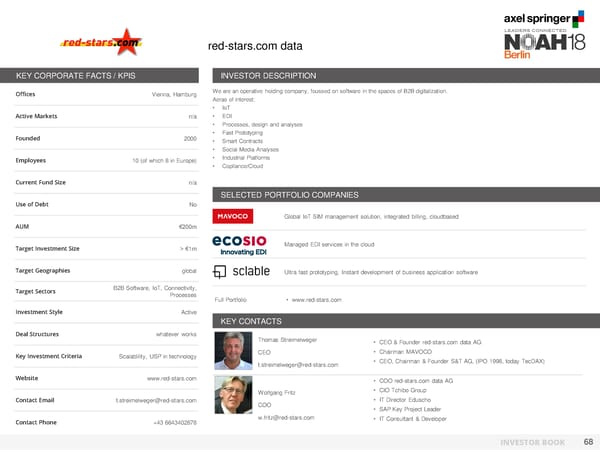Click the Website value www.red-stars.com
Viewport: 600px width, 450px height.
[171, 379]
